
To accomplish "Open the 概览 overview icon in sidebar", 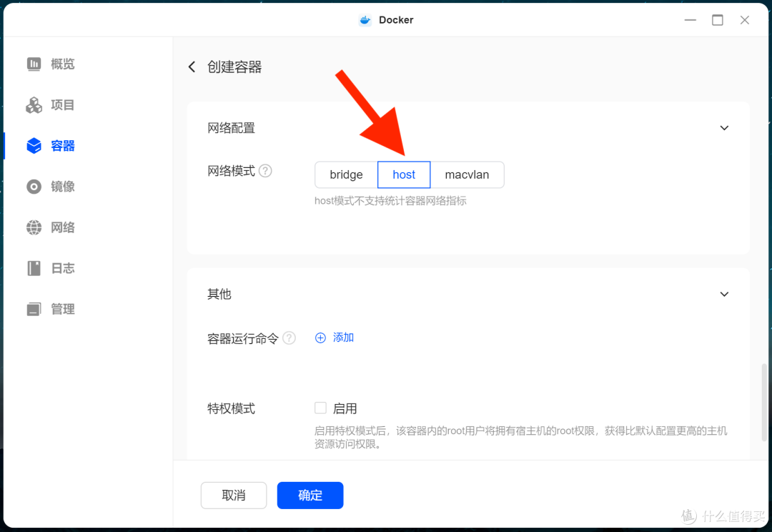I will [x=34, y=64].
